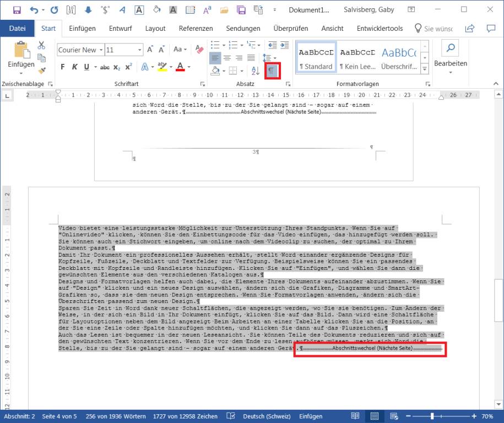Click Deutsch (Schweiz) in der Statusleiste
504x423 pixels.
point(267,416)
